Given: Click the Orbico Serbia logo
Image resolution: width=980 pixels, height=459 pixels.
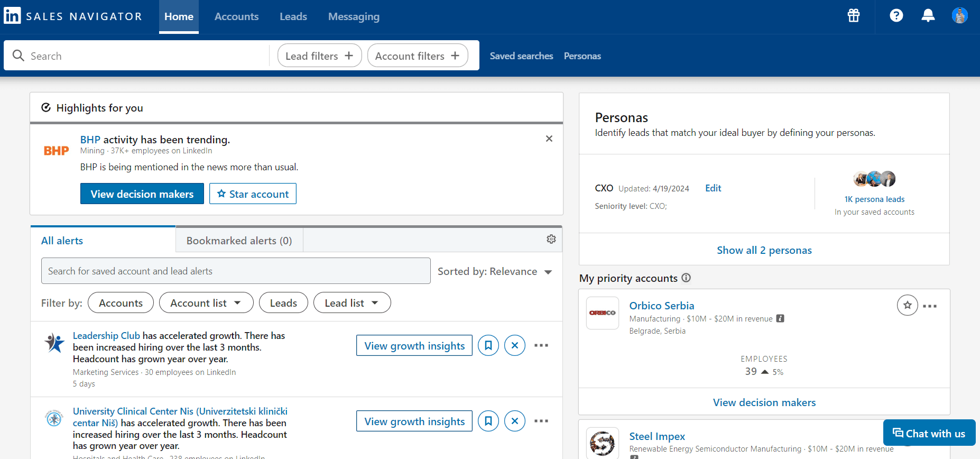Looking at the screenshot, I should (x=603, y=313).
